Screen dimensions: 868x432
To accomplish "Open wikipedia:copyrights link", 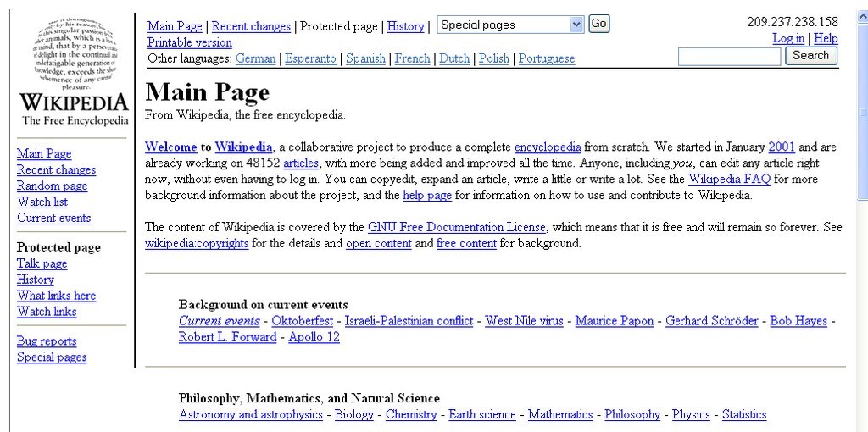I will pos(197,243).
